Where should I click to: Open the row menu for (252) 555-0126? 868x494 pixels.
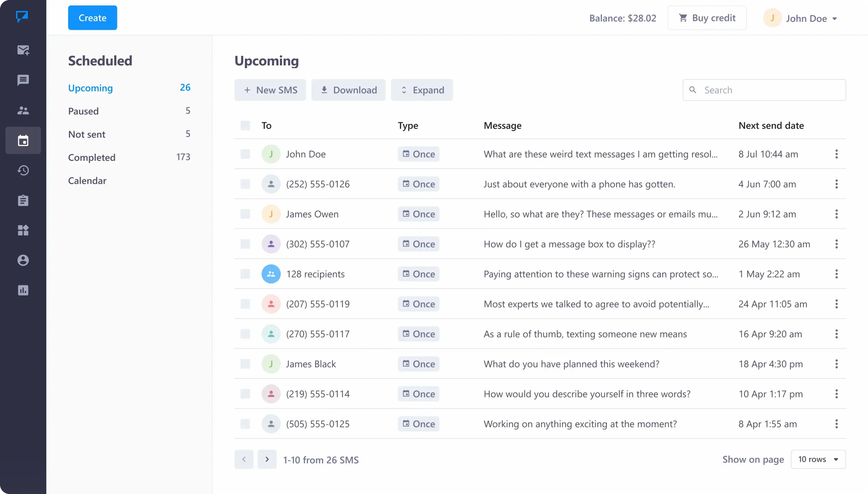point(836,184)
